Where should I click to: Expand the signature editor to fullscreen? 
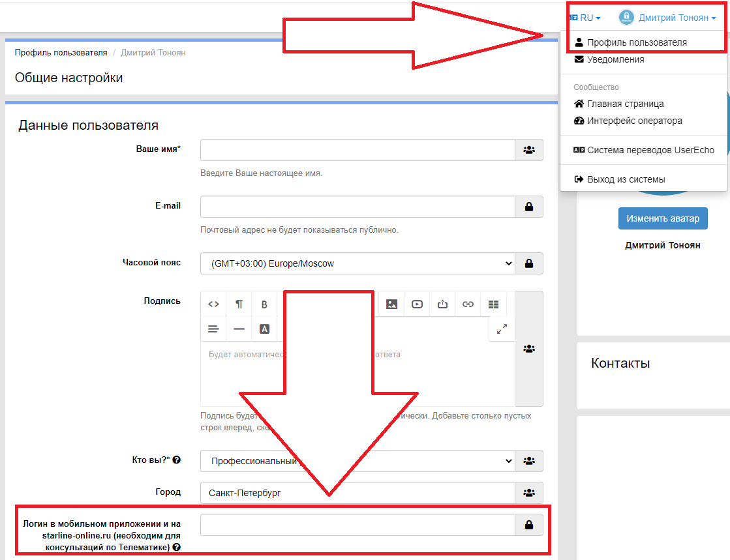502,329
